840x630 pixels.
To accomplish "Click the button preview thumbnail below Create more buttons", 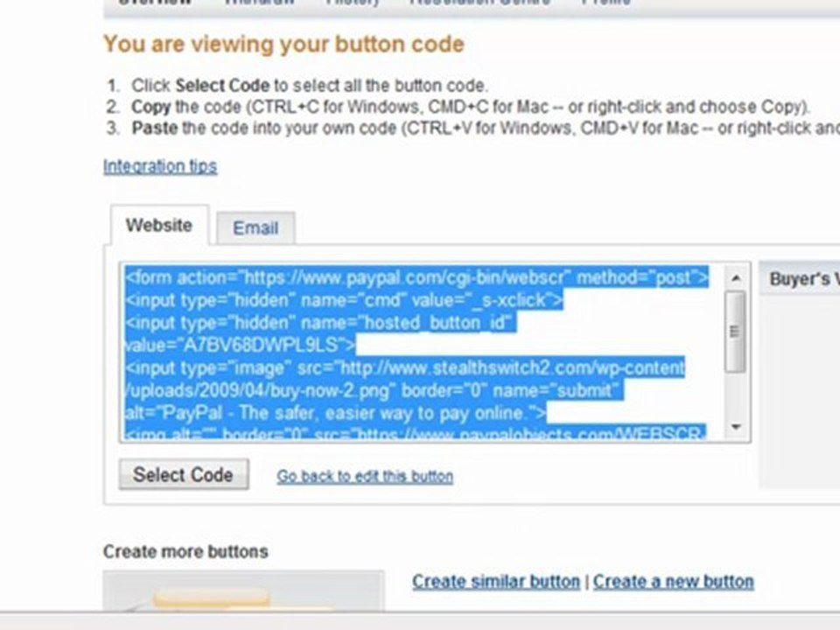I will click(244, 591).
